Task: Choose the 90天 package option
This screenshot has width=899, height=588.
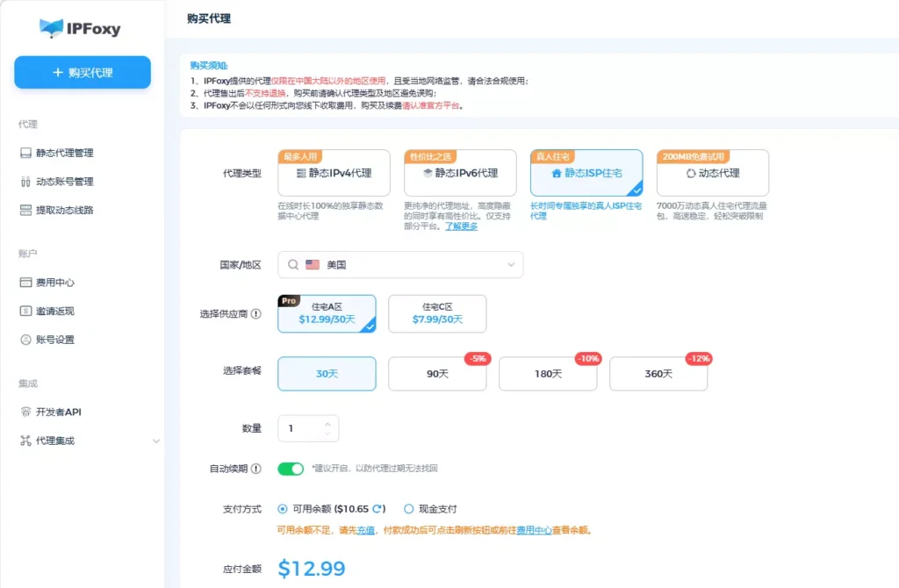Action: (437, 374)
